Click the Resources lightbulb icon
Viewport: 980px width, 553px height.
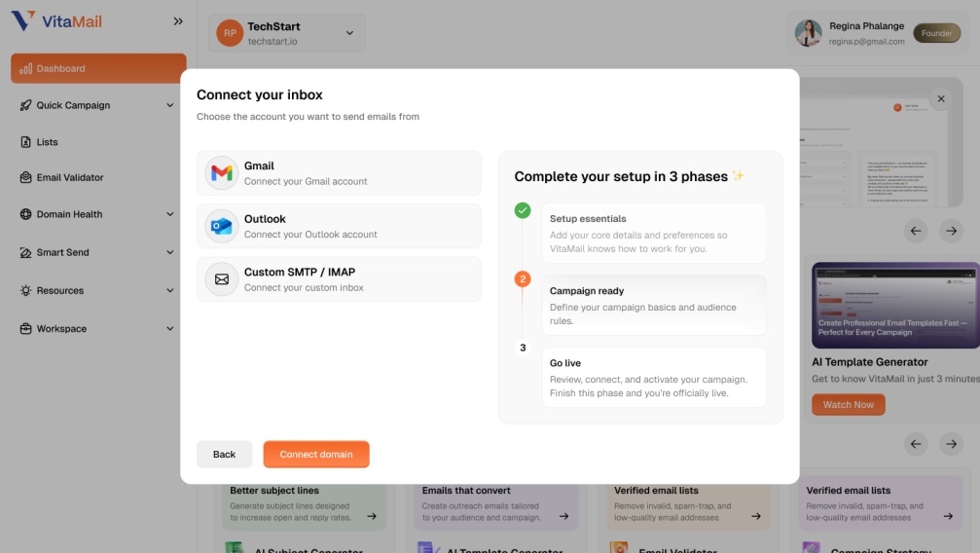25,290
